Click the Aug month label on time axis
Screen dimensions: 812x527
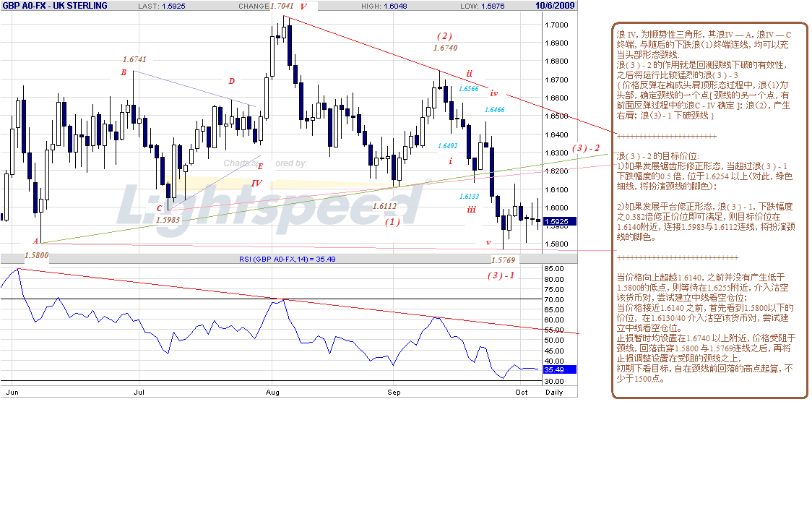[272, 393]
